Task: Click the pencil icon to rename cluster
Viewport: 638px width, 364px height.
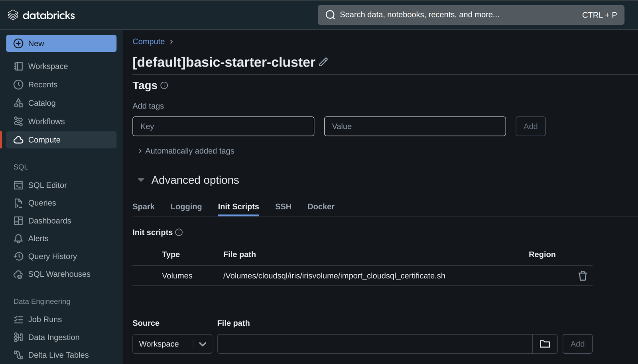Action: coord(323,62)
